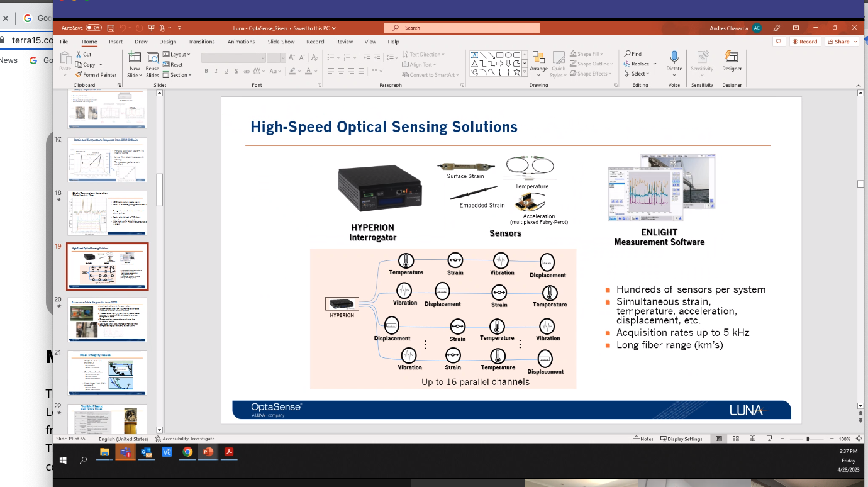Open the Layout dropdown
This screenshot has height=487, width=868.
176,55
